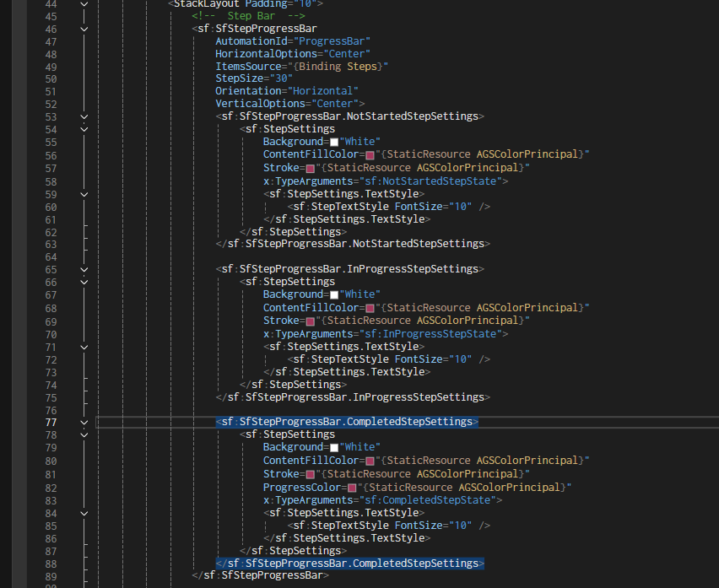Fold the TextStyle element on line 59

[84, 194]
